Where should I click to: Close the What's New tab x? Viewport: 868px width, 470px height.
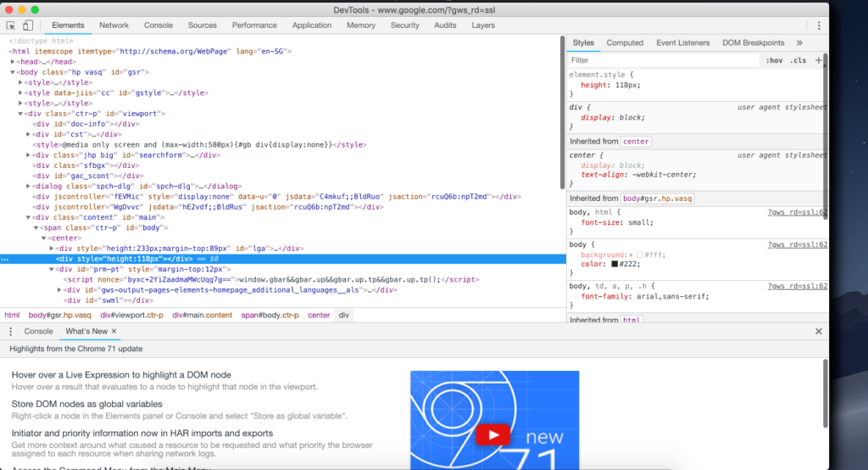(114, 331)
